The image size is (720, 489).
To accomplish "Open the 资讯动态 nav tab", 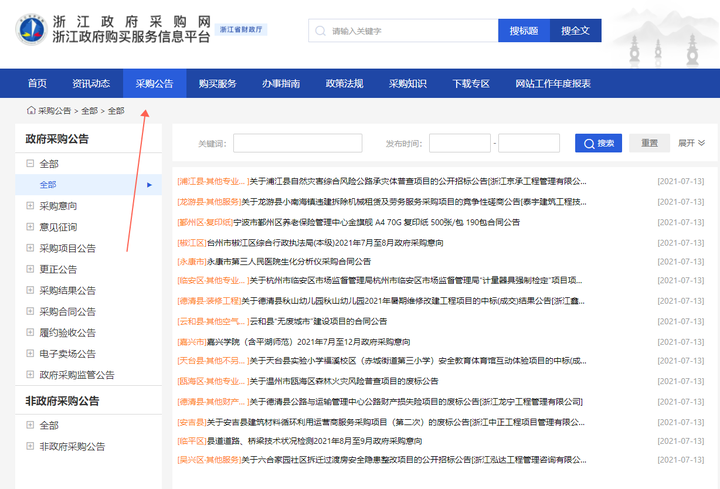I will [x=91, y=84].
